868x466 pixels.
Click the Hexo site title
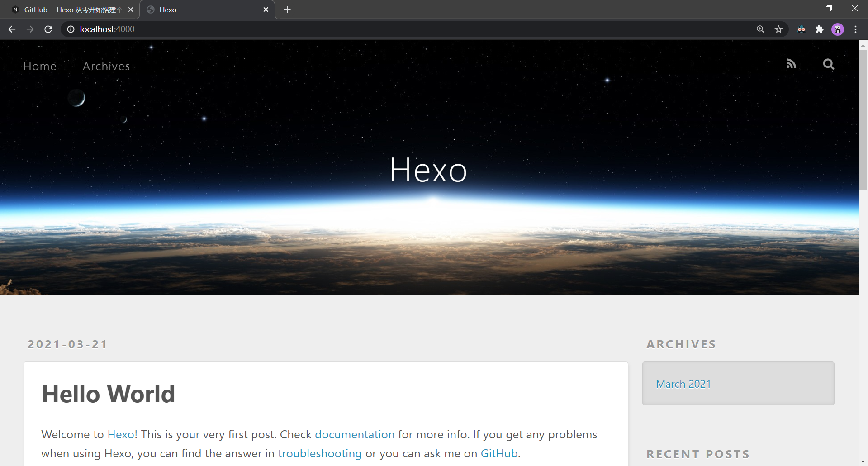point(428,170)
